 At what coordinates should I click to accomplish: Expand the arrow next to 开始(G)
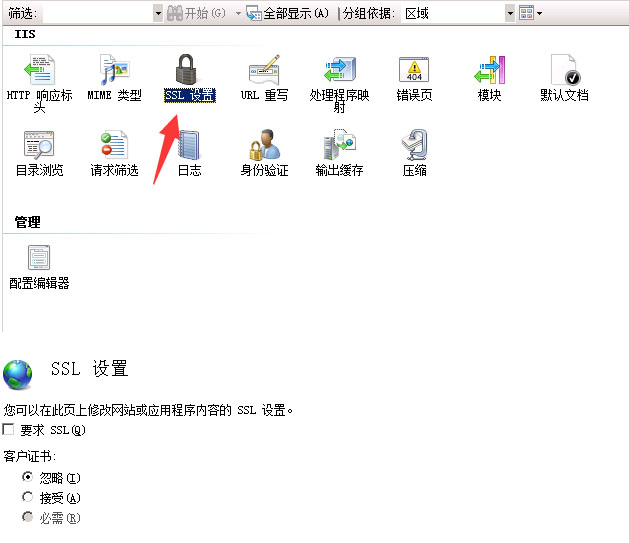click(x=238, y=14)
